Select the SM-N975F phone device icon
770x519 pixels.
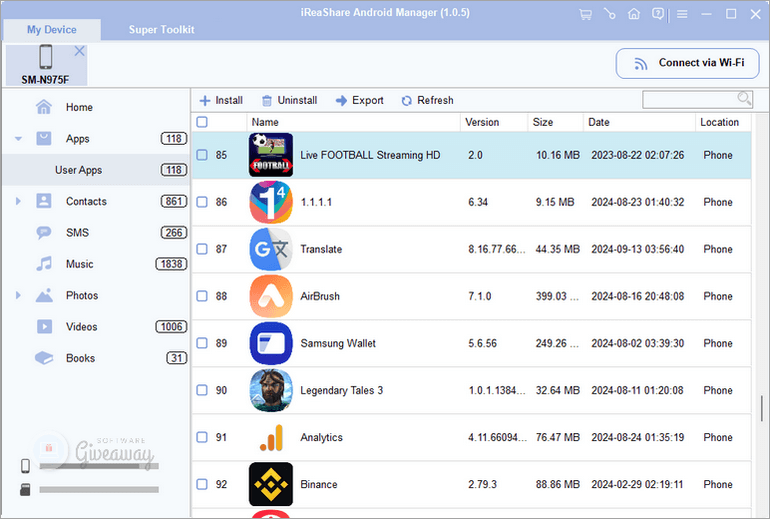pyautogui.click(x=46, y=56)
